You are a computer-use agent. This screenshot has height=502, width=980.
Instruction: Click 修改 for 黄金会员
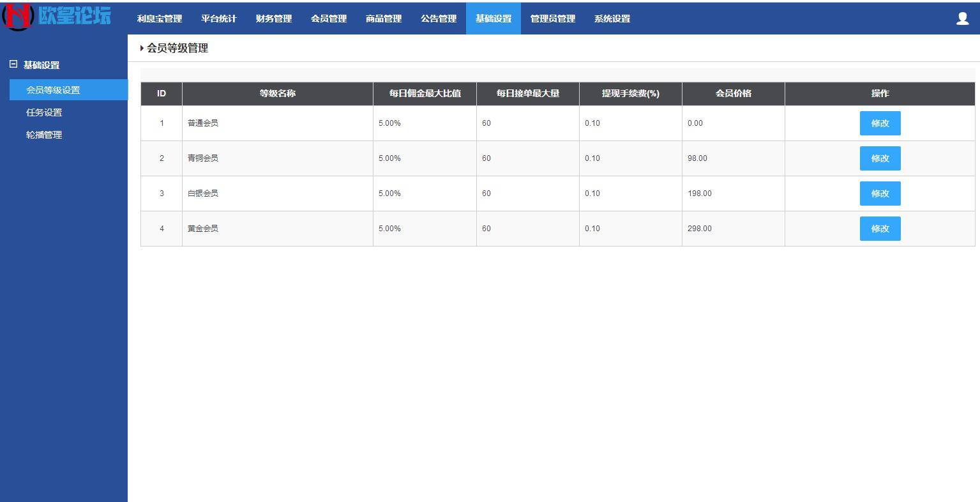point(880,228)
